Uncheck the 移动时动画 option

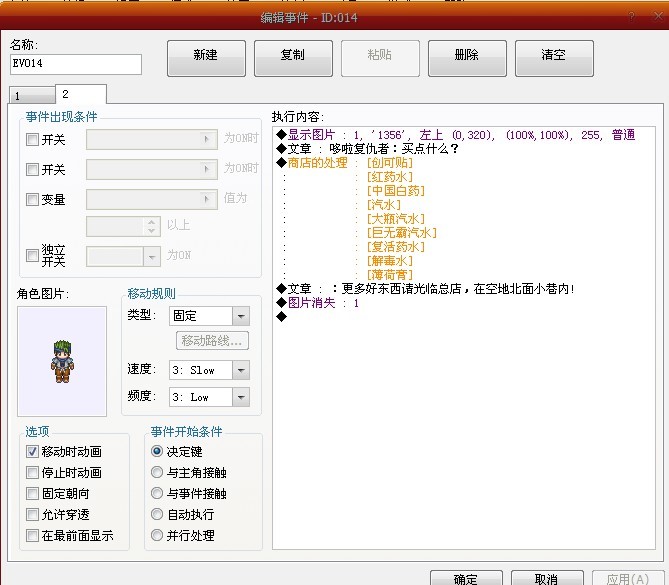tap(32, 451)
